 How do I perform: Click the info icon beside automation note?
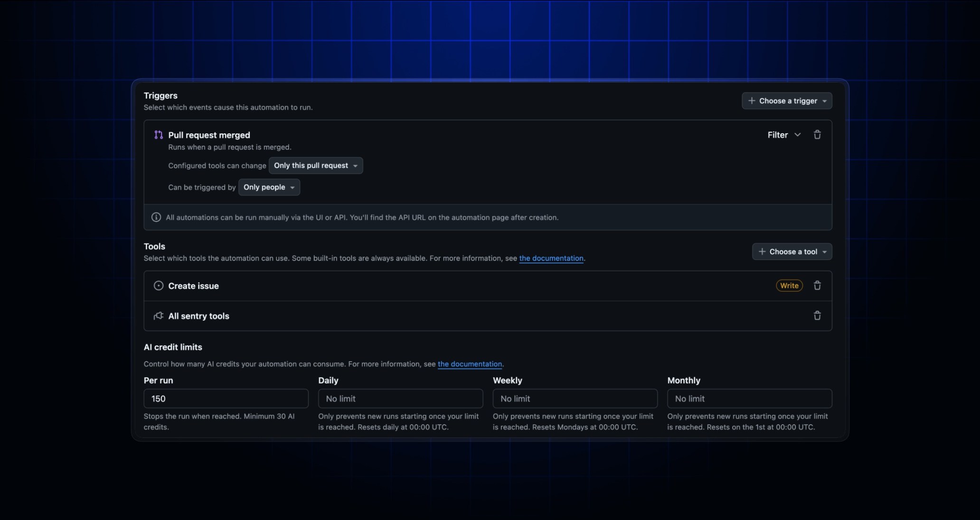click(x=156, y=217)
